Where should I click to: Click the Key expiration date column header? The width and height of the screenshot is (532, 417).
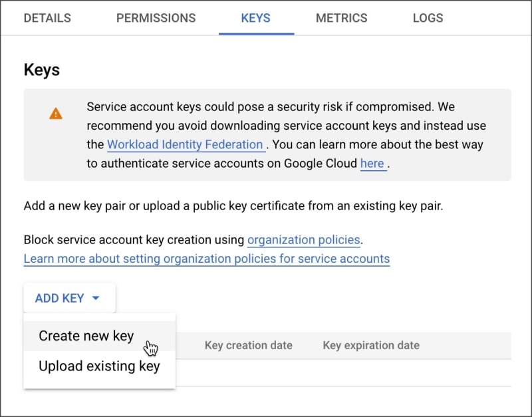point(370,345)
